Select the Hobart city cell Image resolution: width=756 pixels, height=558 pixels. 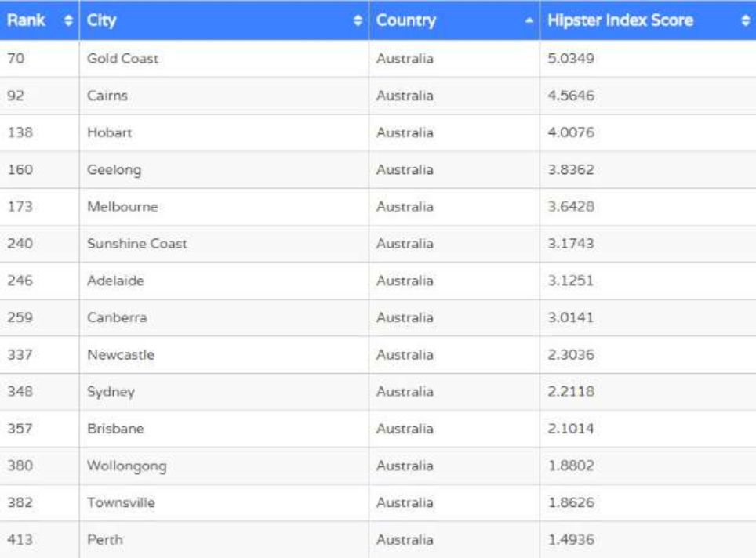[x=110, y=132]
